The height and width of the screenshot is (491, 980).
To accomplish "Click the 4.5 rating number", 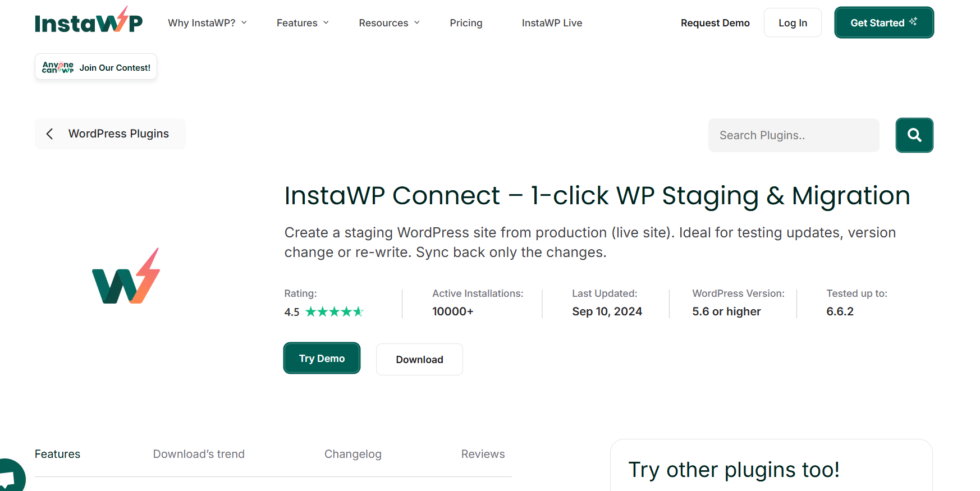I will 292,312.
